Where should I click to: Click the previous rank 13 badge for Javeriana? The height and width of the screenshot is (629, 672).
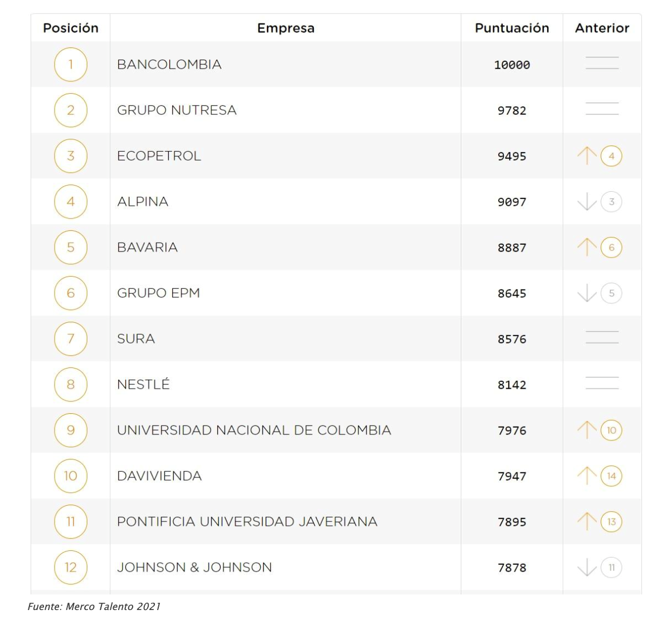[x=611, y=521]
